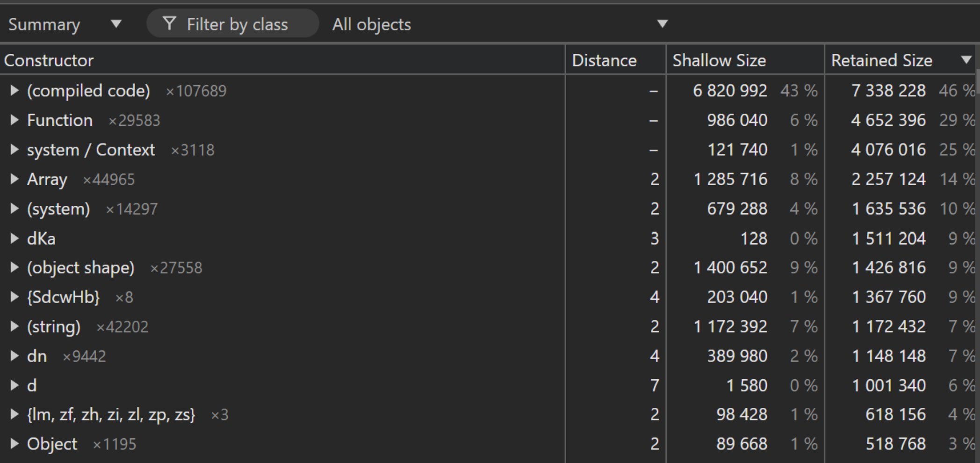Expand the dKa constructor row

[x=14, y=239]
